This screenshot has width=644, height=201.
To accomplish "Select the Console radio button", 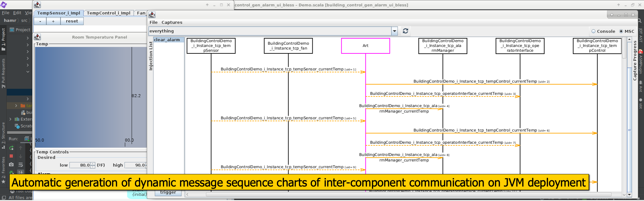I will pyautogui.click(x=593, y=31).
